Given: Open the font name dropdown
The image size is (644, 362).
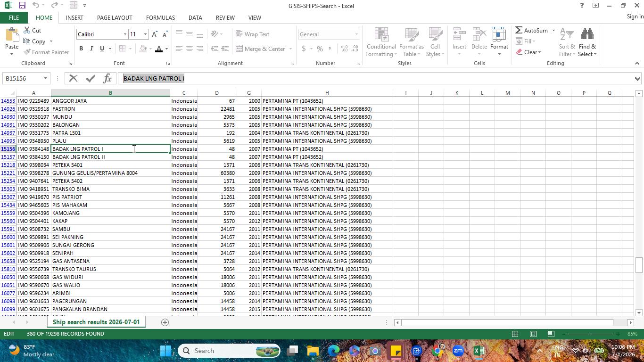Looking at the screenshot, I should point(125,34).
